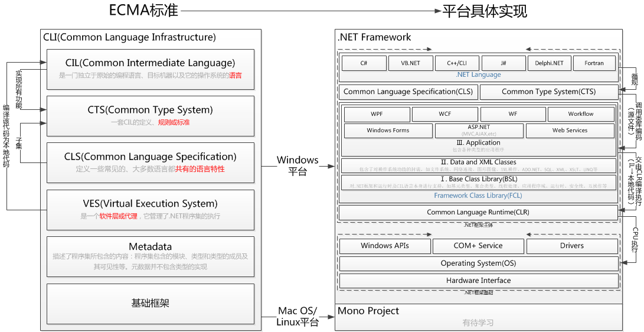Viewport: 644px width, 332px height.
Task: Click the vertical 交由CLR编译执行 label
Action: pos(638,181)
